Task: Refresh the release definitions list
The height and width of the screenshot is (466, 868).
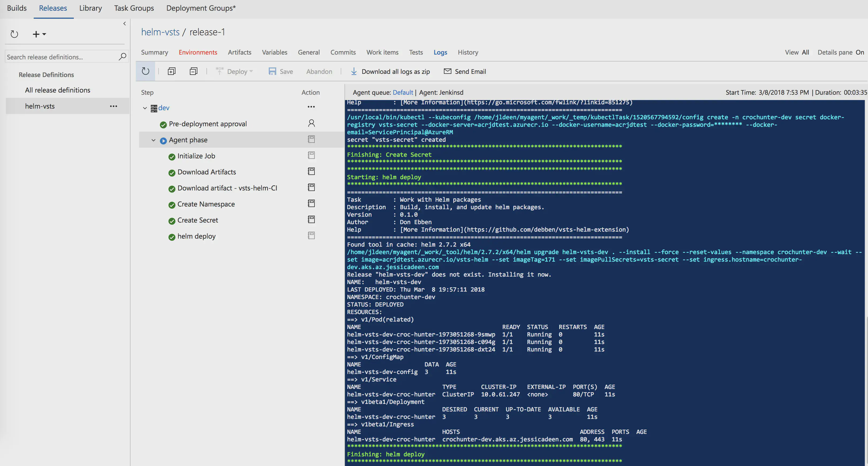Action: click(14, 34)
